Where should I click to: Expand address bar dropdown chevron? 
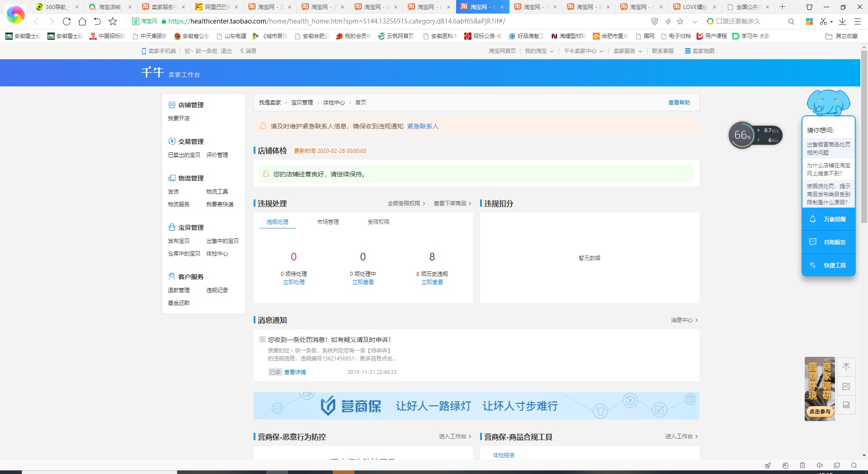coord(695,21)
